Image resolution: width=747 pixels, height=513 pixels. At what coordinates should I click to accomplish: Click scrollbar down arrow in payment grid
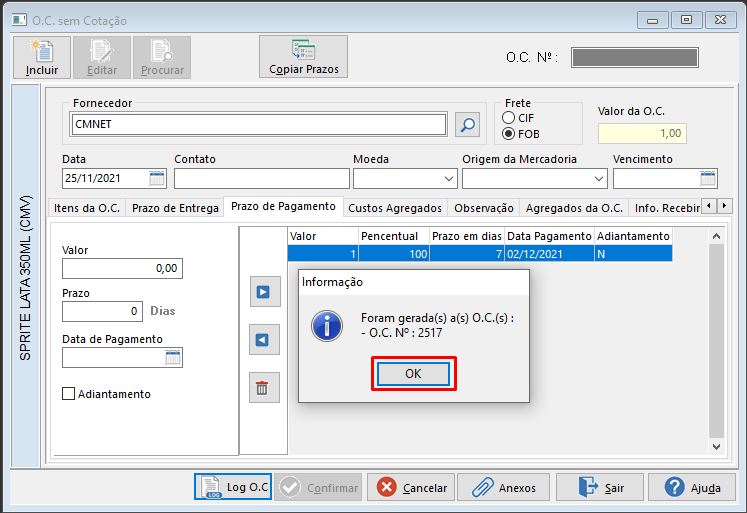coord(716,446)
